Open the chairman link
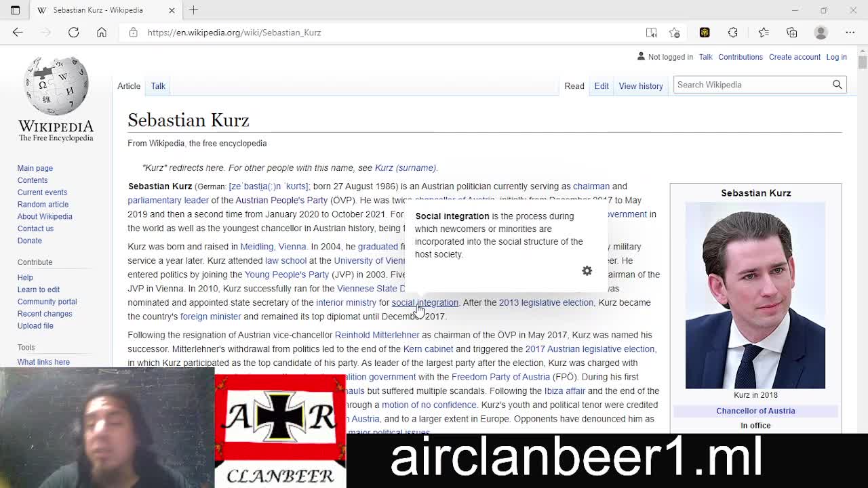Viewport: 868px width, 488px height. 591,186
